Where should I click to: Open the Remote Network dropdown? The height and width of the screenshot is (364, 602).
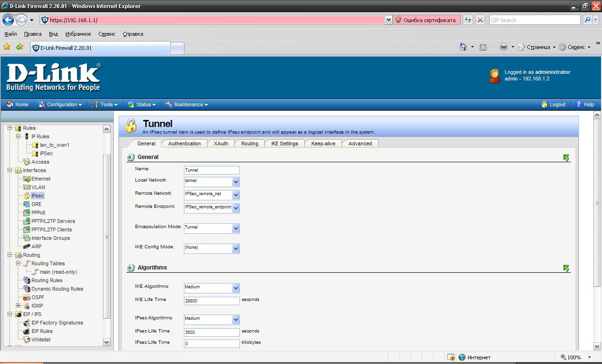[x=236, y=195]
